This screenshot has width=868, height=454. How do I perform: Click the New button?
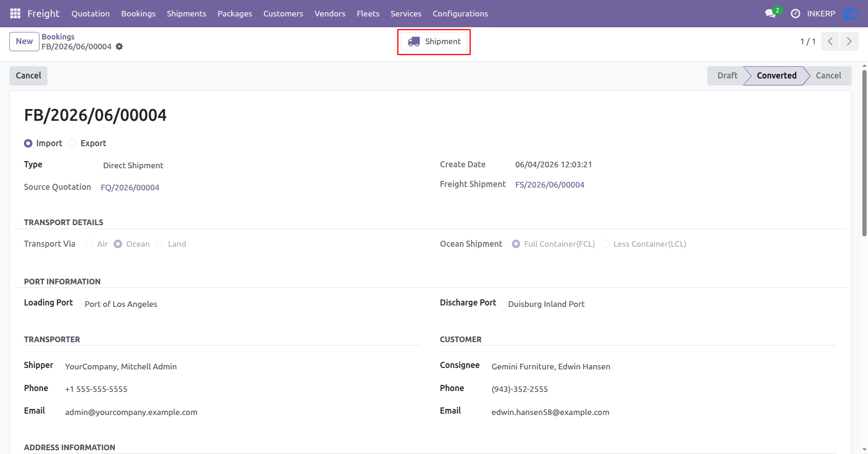(x=24, y=41)
